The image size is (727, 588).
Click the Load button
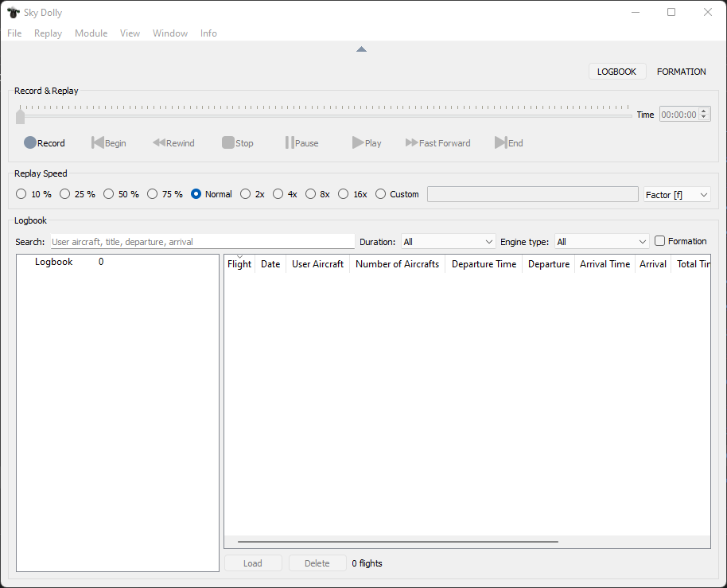tap(253, 563)
